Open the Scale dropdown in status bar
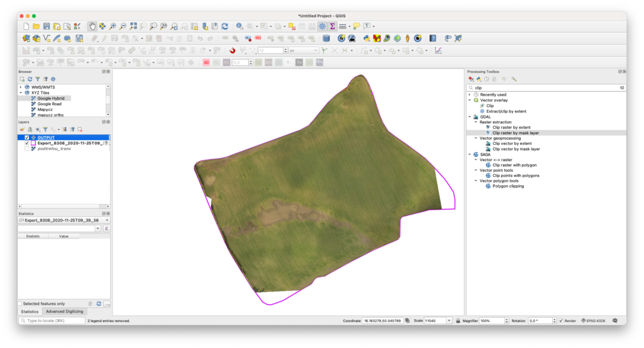Screen dimensions: 644x348 pyautogui.click(x=449, y=321)
